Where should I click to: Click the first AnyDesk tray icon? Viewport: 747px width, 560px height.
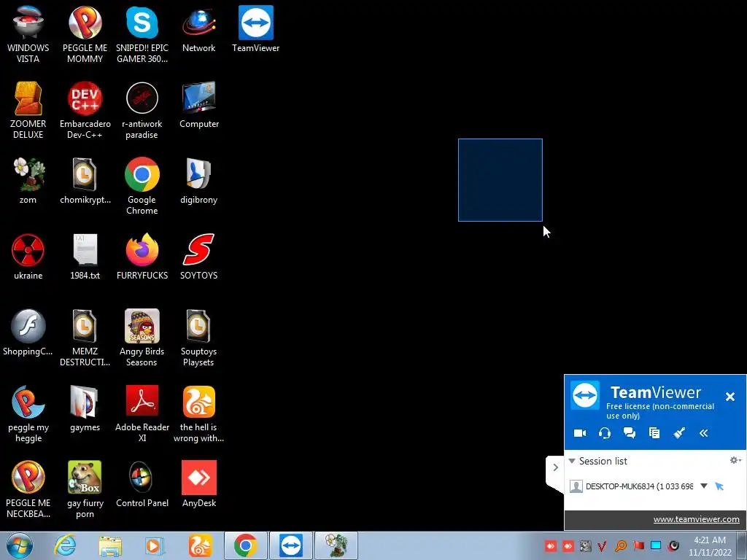pos(551,545)
